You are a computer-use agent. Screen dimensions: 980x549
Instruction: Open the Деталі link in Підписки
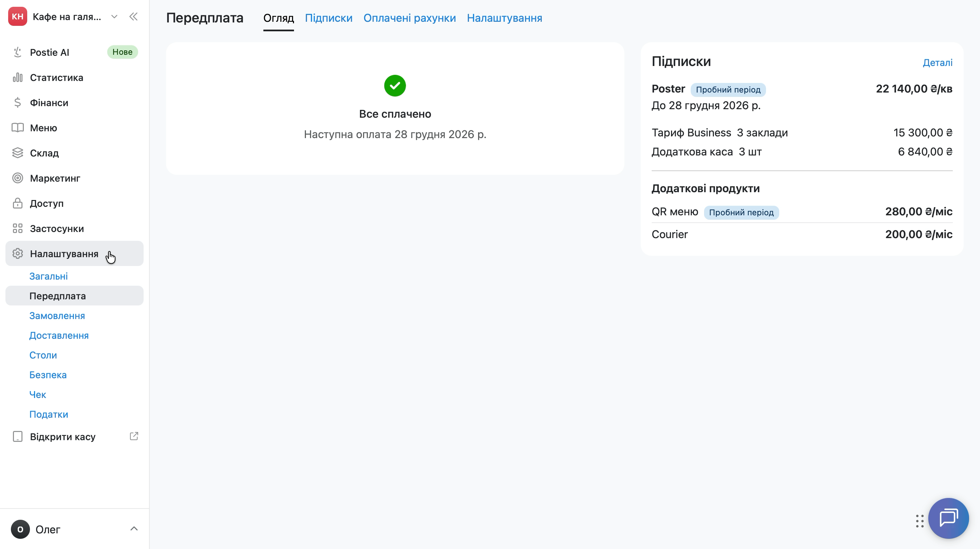(937, 62)
